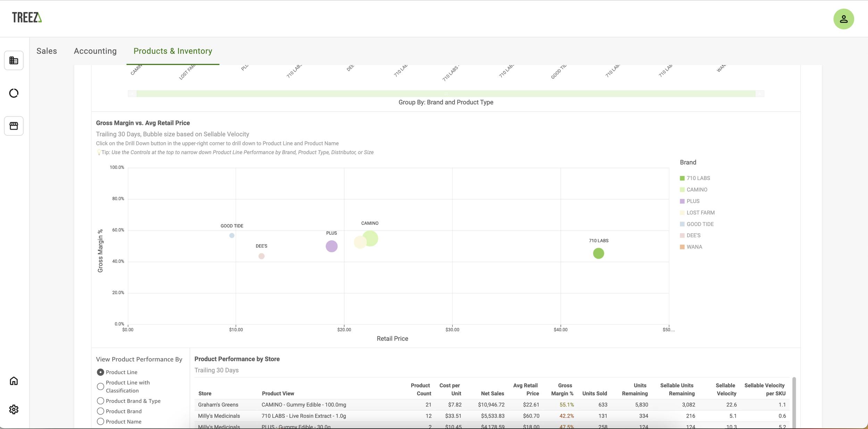The width and height of the screenshot is (868, 429).
Task: Open settings gear icon in sidebar
Action: click(14, 410)
